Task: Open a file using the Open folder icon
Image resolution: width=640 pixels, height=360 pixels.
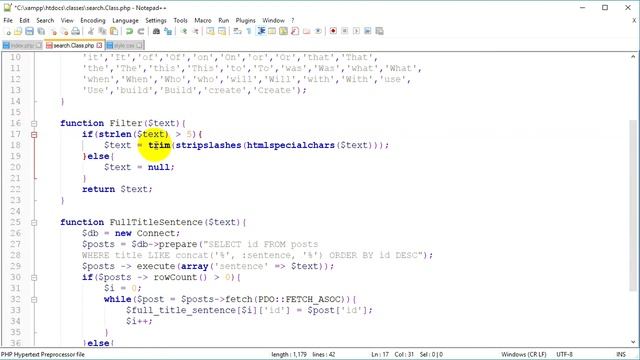Action: [18, 31]
